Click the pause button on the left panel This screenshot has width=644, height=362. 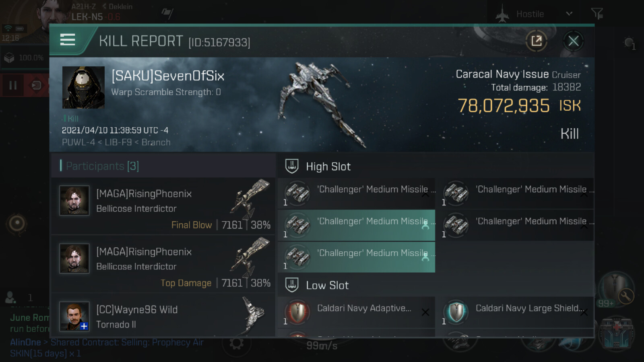[x=13, y=85]
